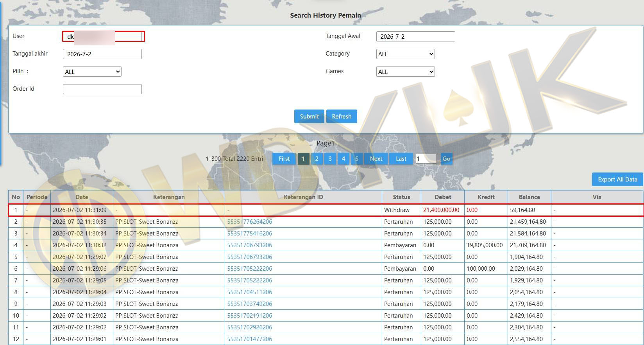Select the Tanggal akhir date field
The image size is (644, 345).
(102, 54)
